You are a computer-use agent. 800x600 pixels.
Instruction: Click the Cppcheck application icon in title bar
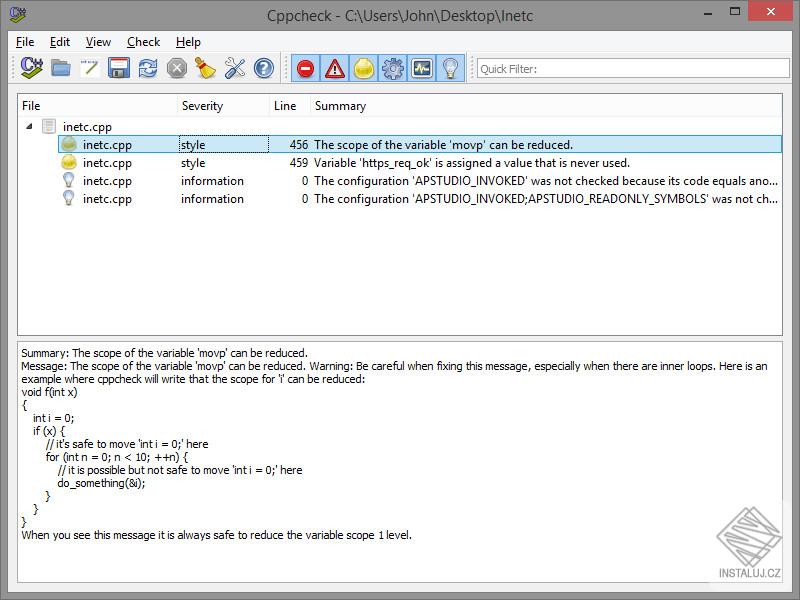tap(18, 15)
